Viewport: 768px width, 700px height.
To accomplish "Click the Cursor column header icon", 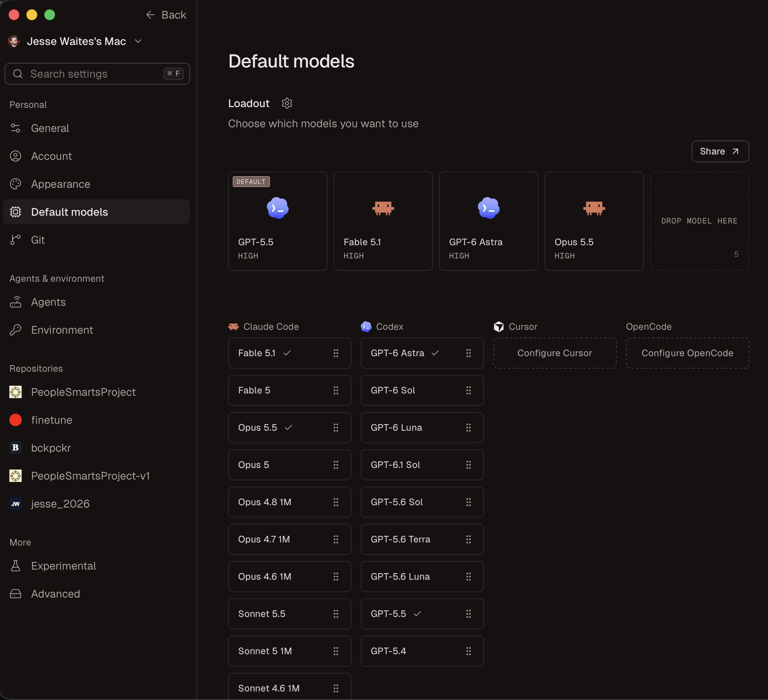I will tap(499, 327).
